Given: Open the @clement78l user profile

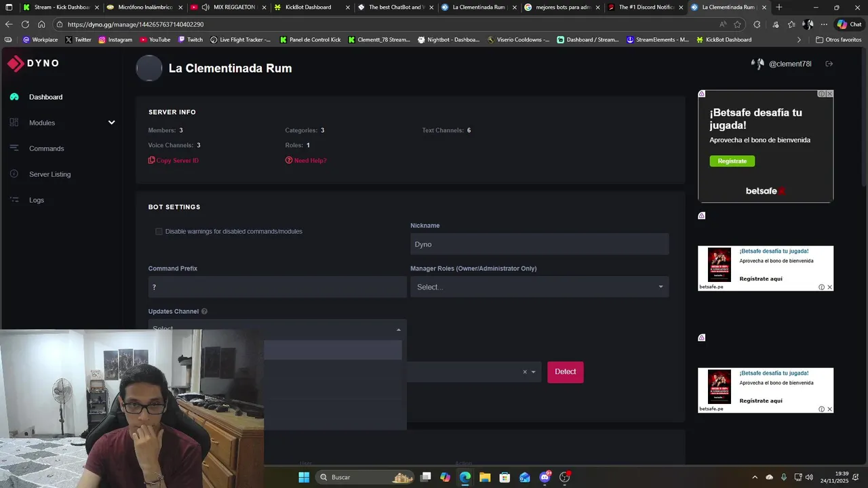Looking at the screenshot, I should click(x=781, y=64).
